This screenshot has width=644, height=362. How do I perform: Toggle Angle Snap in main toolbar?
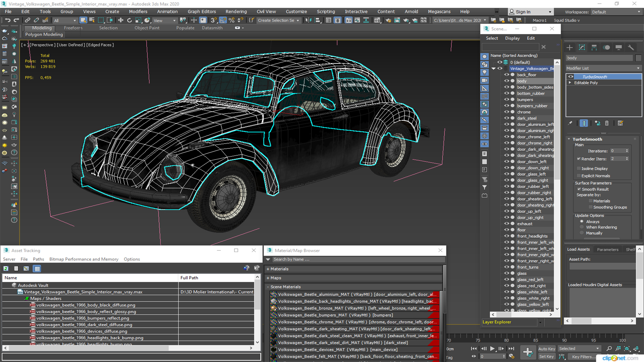(223, 20)
